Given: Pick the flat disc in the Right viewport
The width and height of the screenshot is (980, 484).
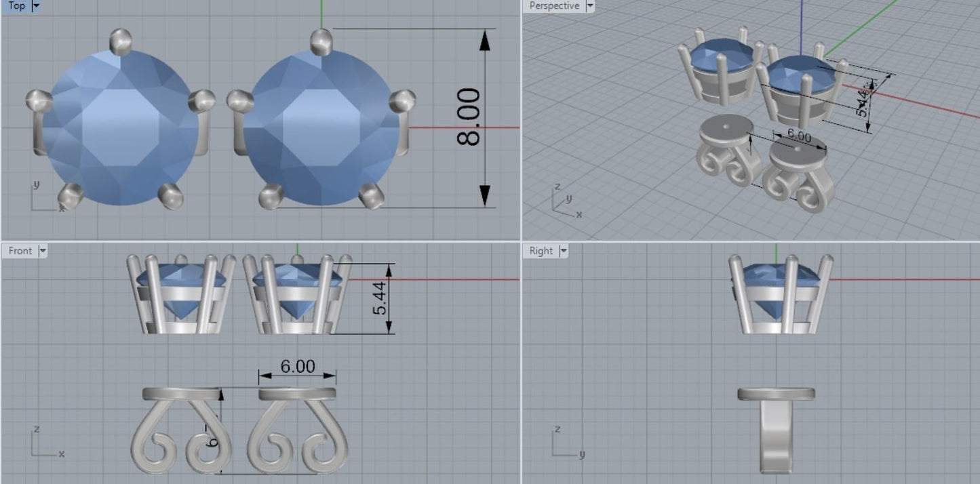Looking at the screenshot, I should coord(776,394).
